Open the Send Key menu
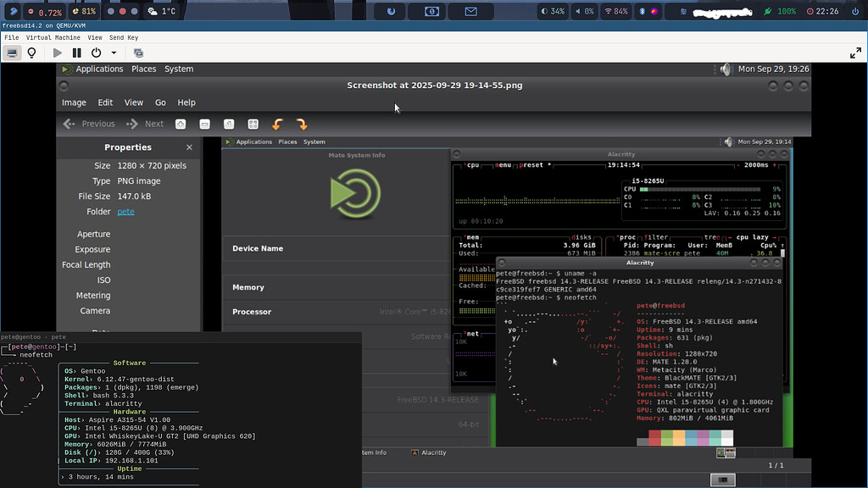The image size is (868, 488). [x=124, y=37]
